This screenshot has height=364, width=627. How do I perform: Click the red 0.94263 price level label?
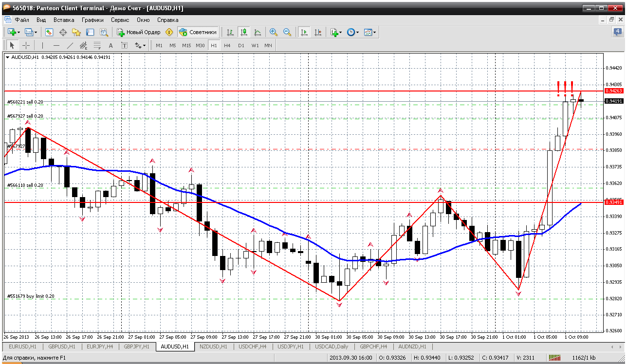click(x=613, y=91)
